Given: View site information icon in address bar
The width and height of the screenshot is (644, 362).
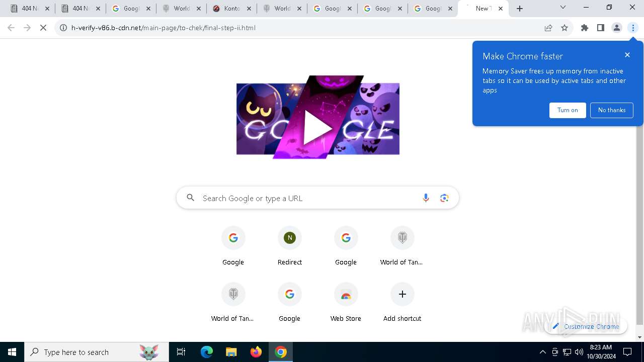Looking at the screenshot, I should pyautogui.click(x=63, y=28).
